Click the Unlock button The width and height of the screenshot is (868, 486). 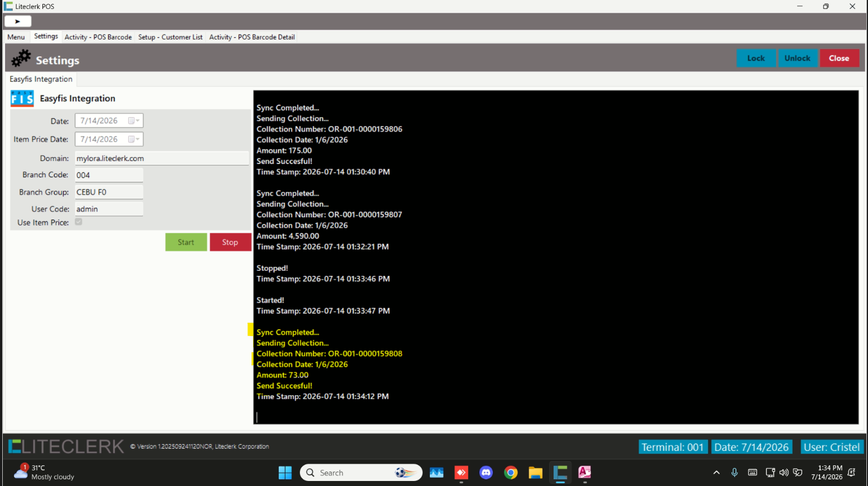[x=797, y=58]
